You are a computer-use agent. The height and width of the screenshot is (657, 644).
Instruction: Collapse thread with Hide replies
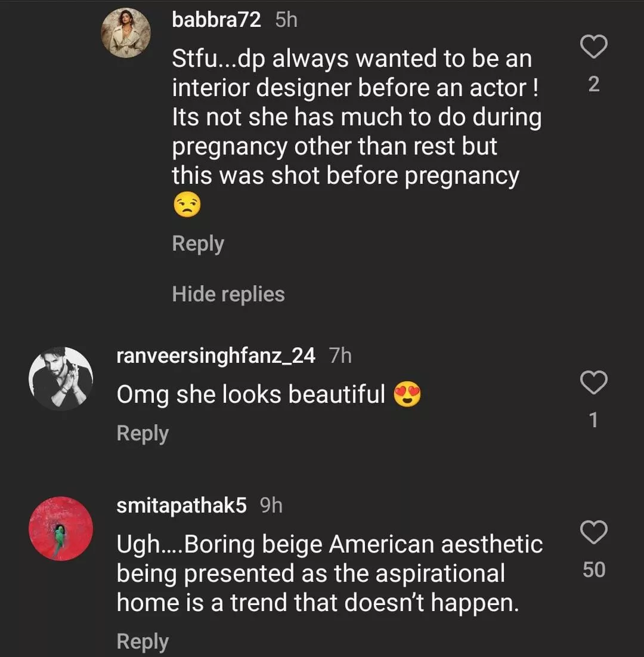pyautogui.click(x=228, y=294)
